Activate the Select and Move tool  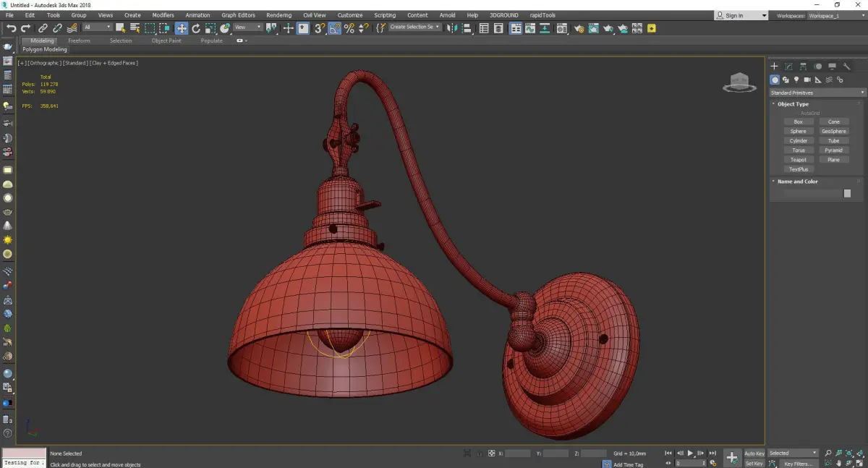pos(181,28)
